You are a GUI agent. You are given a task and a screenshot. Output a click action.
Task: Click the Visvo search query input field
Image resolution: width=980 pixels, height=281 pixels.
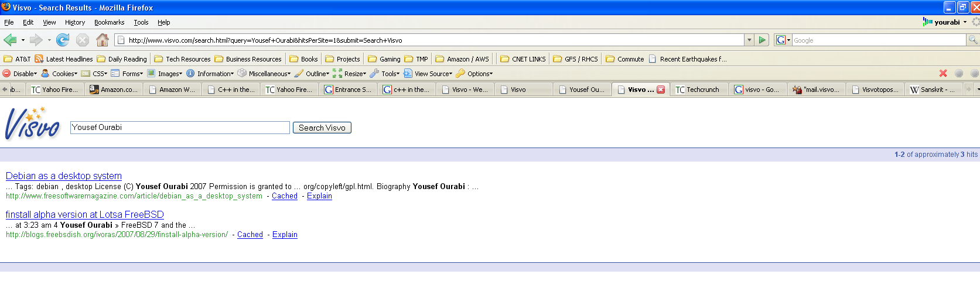point(180,128)
